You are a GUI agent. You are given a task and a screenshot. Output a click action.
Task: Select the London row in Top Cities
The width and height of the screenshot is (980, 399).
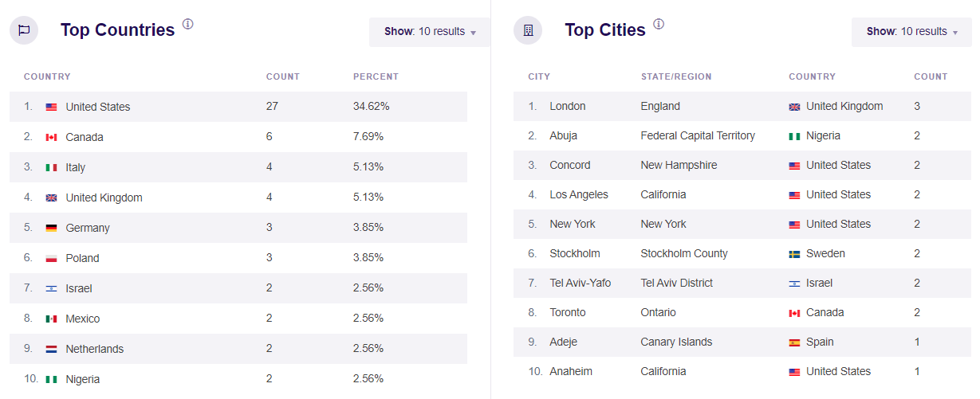click(742, 106)
